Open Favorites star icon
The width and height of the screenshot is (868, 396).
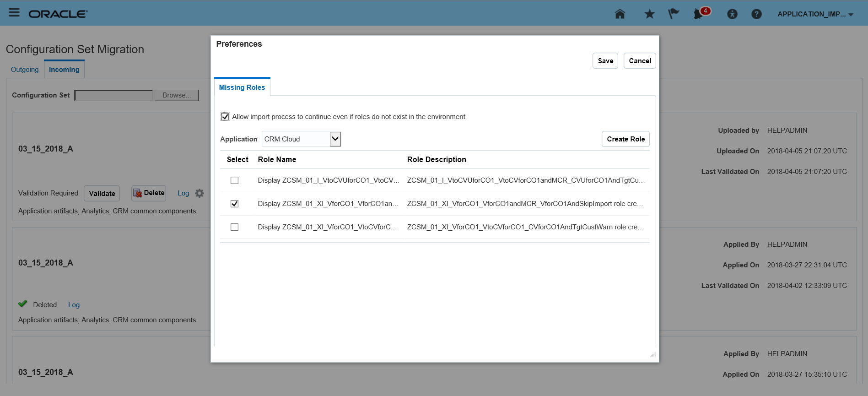pos(649,14)
